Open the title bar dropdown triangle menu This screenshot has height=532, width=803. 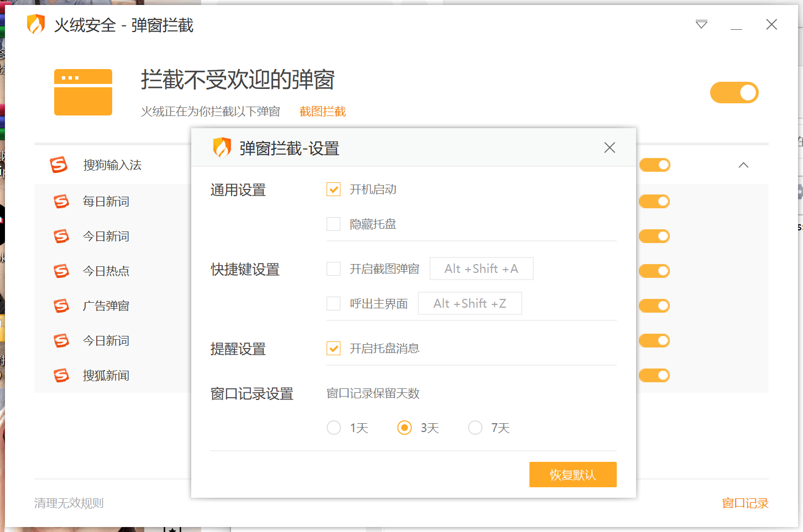tap(701, 24)
